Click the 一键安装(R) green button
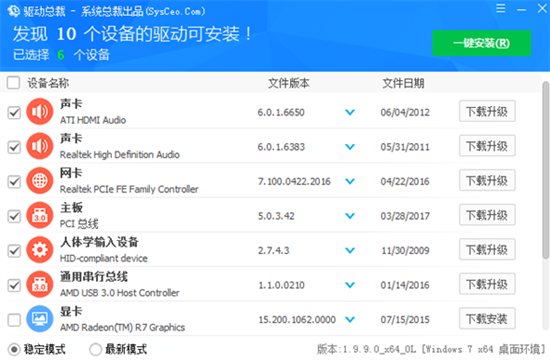The height and width of the screenshot is (361, 550). pos(482,43)
